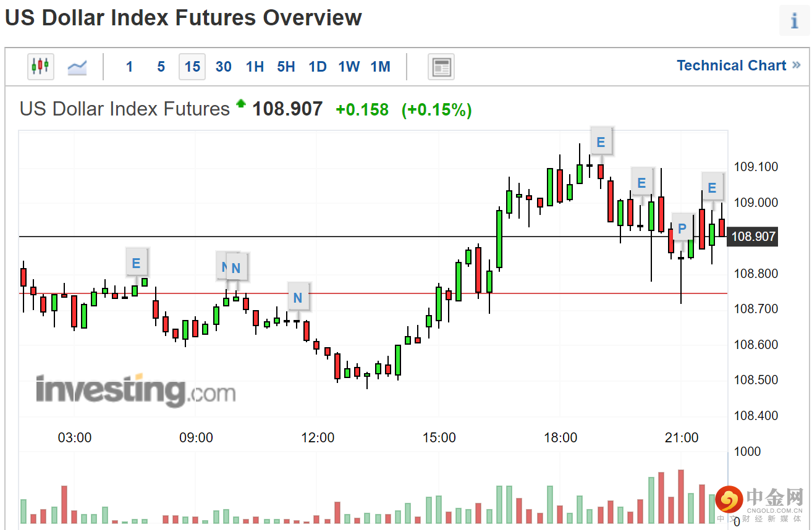Click the info icon at top right
Image resolution: width=812 pixels, height=530 pixels.
tap(794, 21)
